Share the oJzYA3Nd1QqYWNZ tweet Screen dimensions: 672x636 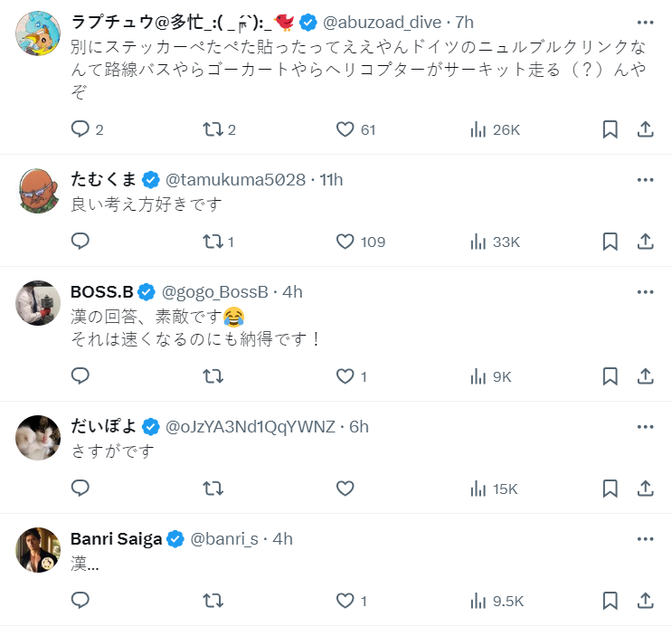645,489
